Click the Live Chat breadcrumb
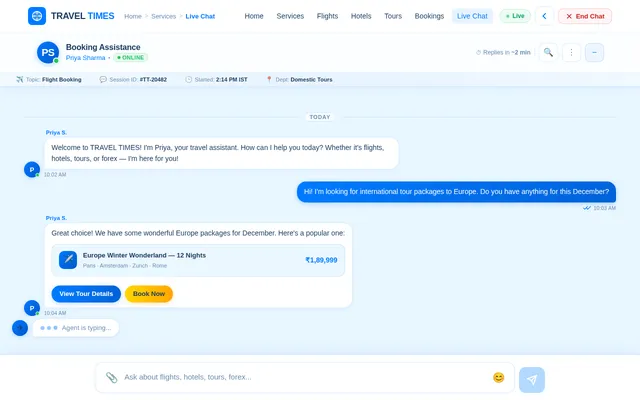 [x=200, y=16]
